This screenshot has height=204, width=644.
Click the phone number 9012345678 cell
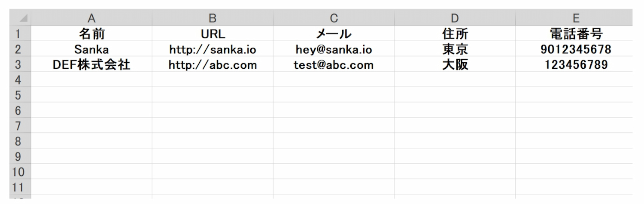[576, 49]
